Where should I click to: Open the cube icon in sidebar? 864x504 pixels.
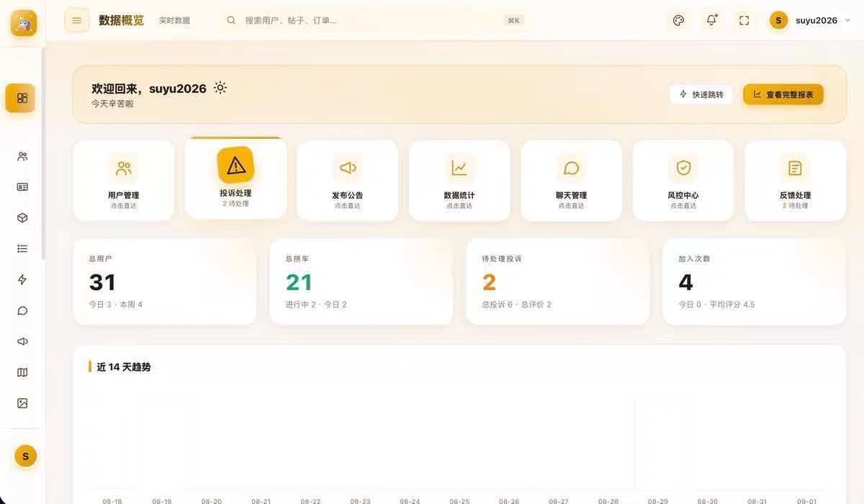[22, 217]
